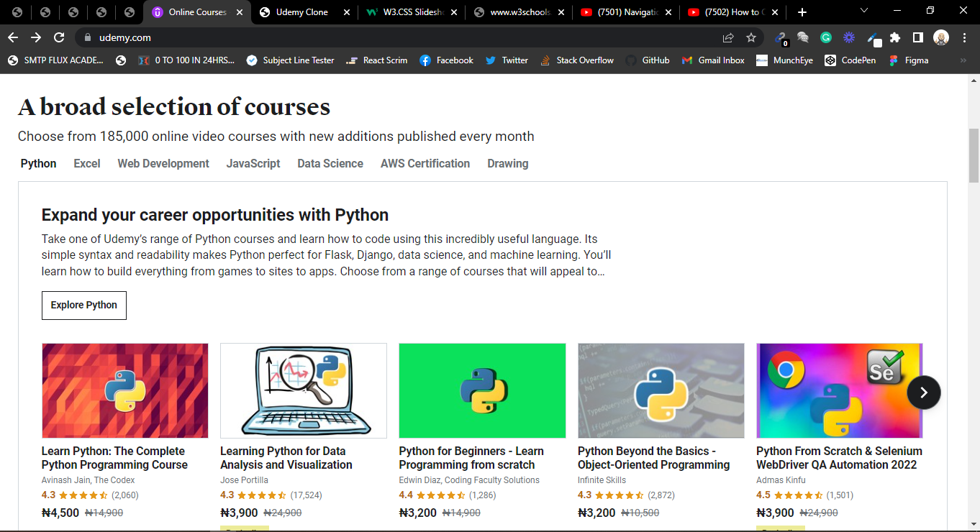
Task: Click the share icon in the address bar
Action: tap(728, 37)
